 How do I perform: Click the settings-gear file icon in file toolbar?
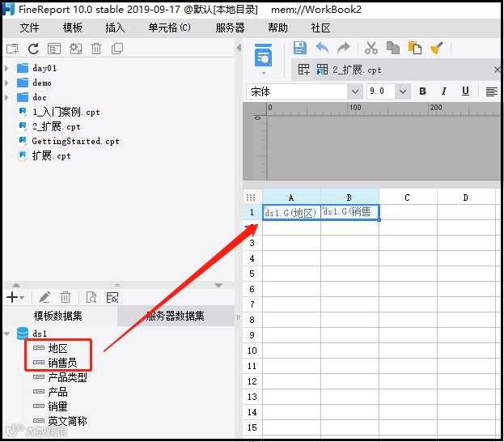pos(75,49)
